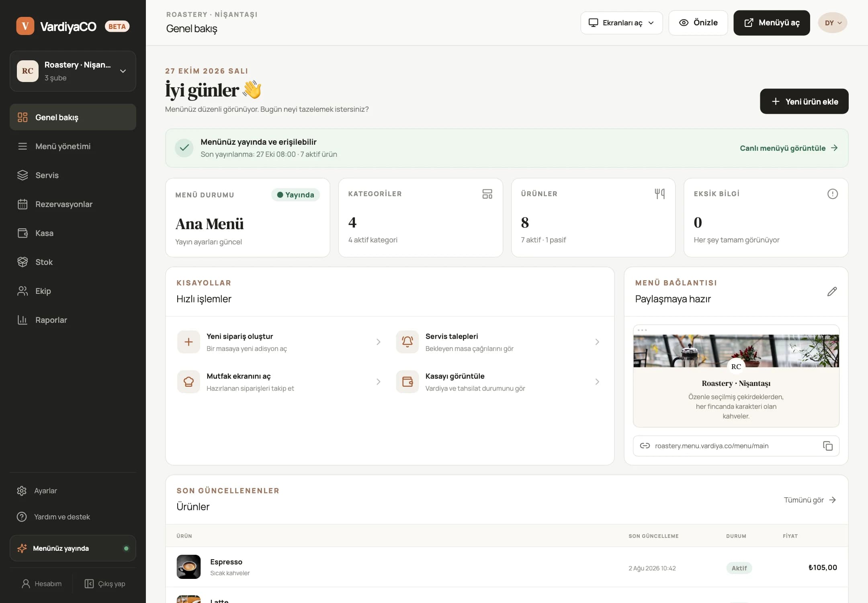The height and width of the screenshot is (603, 868).
Task: Open Raporlar in the sidebar
Action: 73,320
